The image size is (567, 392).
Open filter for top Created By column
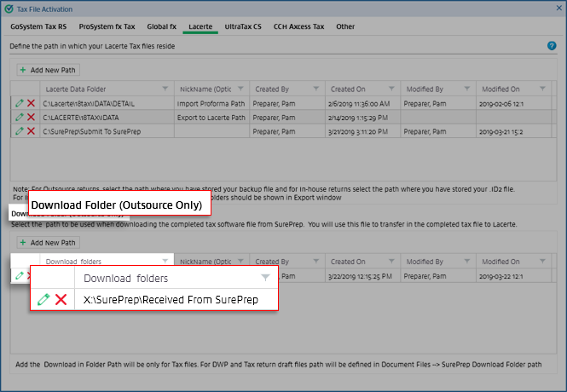(317, 89)
